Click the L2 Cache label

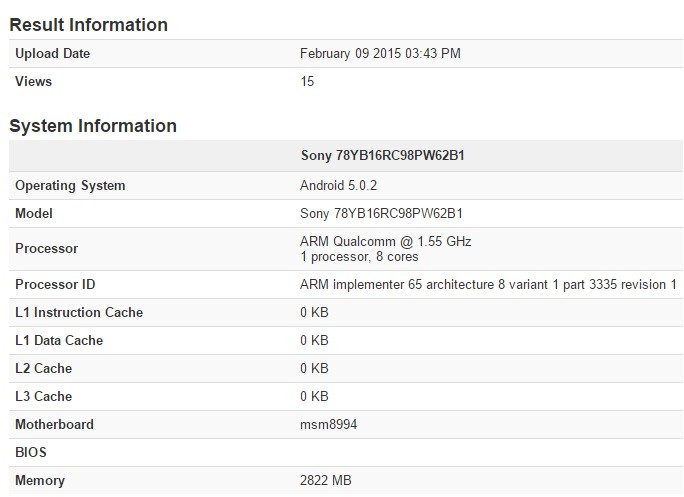pos(43,368)
